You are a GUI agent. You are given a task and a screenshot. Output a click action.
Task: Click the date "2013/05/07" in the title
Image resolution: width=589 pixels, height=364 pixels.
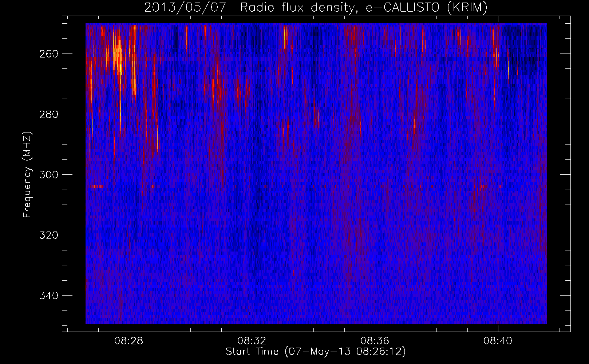(185, 8)
